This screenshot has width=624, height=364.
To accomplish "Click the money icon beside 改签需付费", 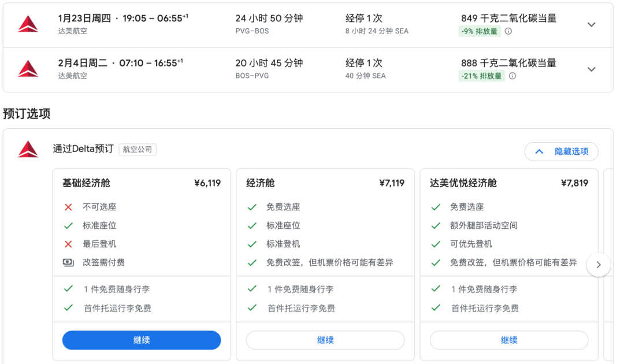I will pos(68,262).
